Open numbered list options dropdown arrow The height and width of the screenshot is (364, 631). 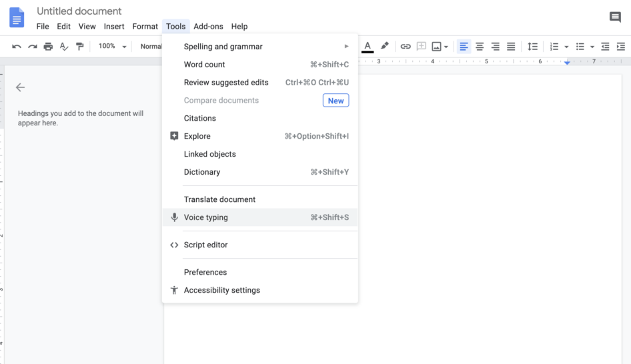click(566, 47)
